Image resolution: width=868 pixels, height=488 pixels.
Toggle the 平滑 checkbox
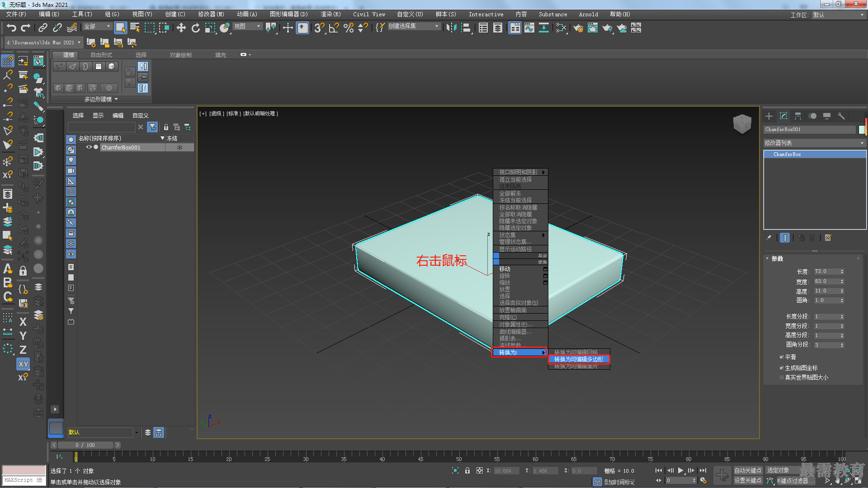[x=781, y=357]
